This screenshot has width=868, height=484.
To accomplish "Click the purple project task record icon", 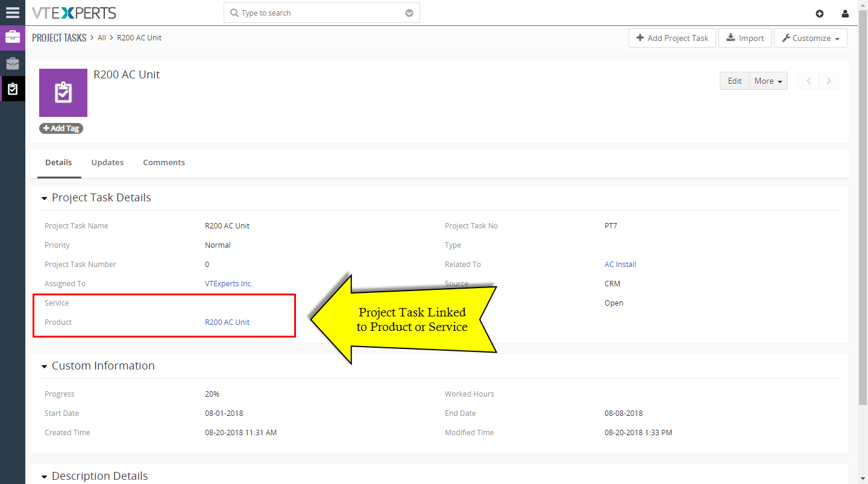I will (x=63, y=93).
